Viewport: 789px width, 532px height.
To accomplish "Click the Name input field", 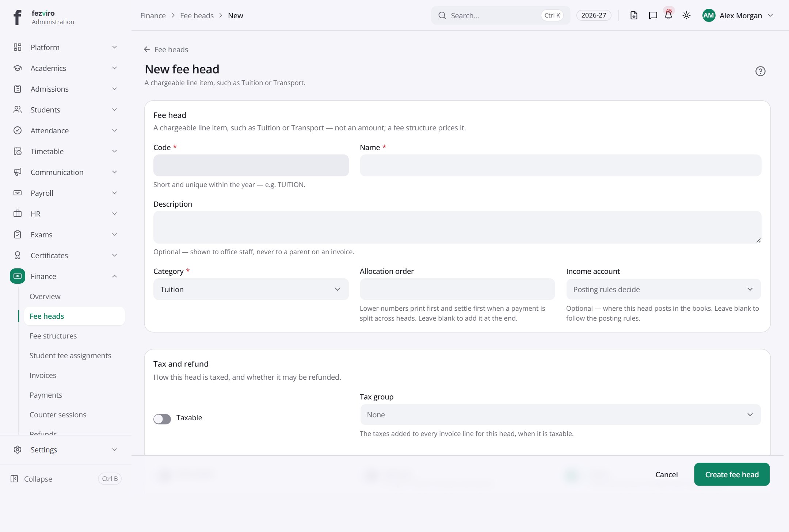I will (560, 165).
